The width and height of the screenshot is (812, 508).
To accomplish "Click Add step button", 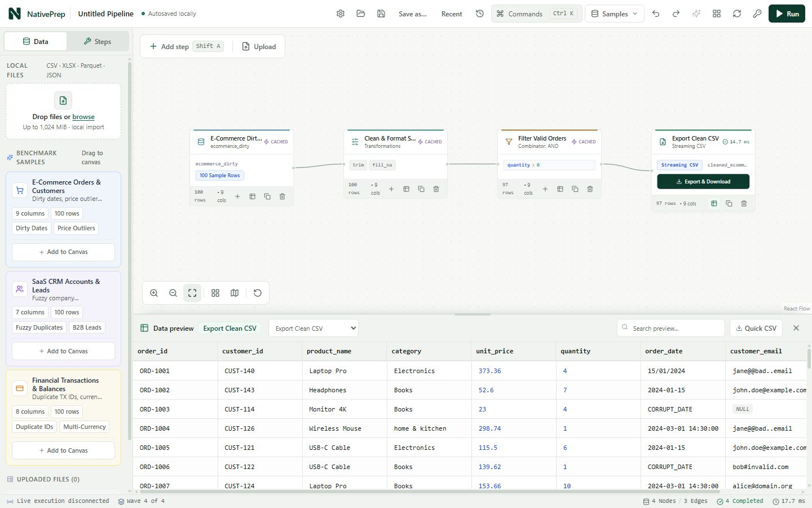I will (x=186, y=46).
